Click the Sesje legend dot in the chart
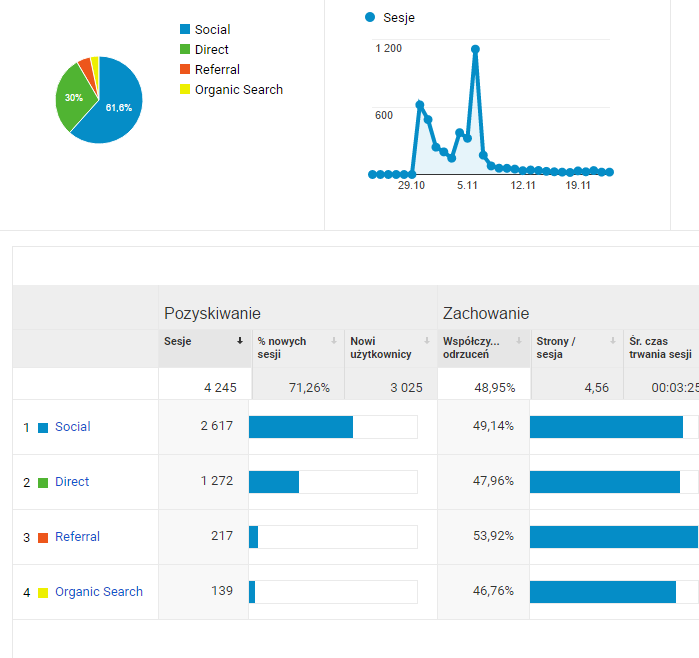Screen dimensions: 699x658 370,17
